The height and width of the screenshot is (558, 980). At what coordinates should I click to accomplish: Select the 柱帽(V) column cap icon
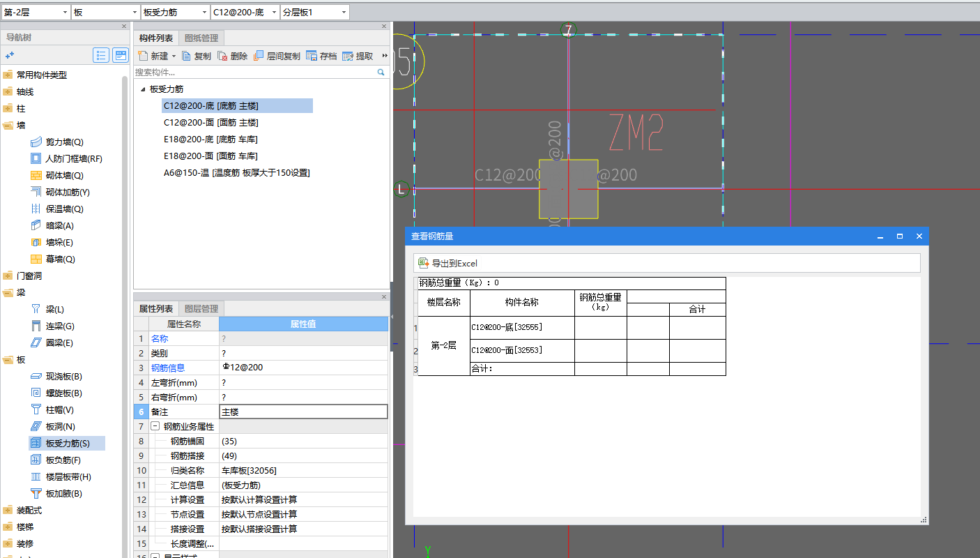36,409
